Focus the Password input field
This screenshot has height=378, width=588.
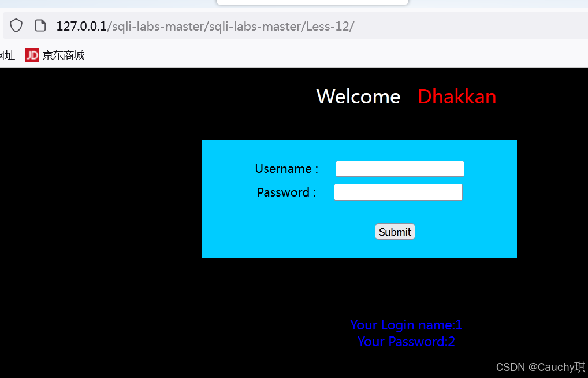[398, 192]
